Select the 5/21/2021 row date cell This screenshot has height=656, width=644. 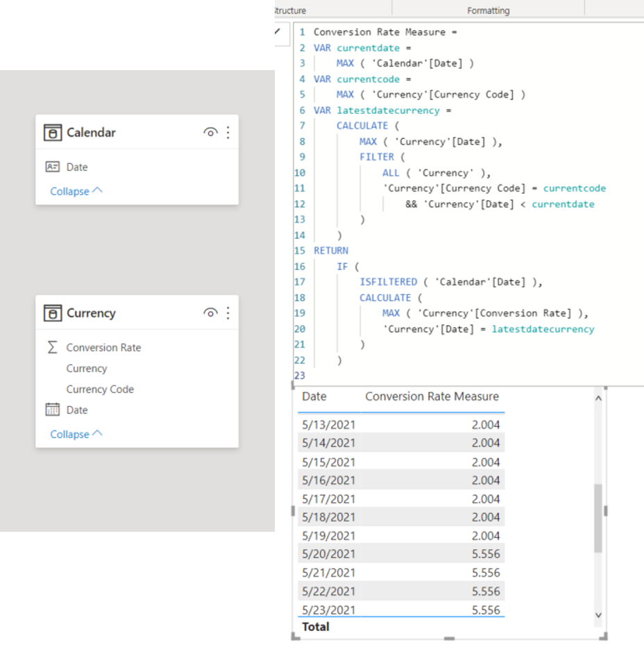(x=329, y=573)
